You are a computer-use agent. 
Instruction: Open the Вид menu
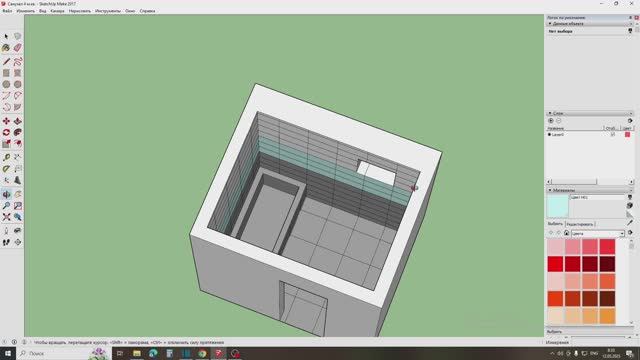click(x=42, y=11)
